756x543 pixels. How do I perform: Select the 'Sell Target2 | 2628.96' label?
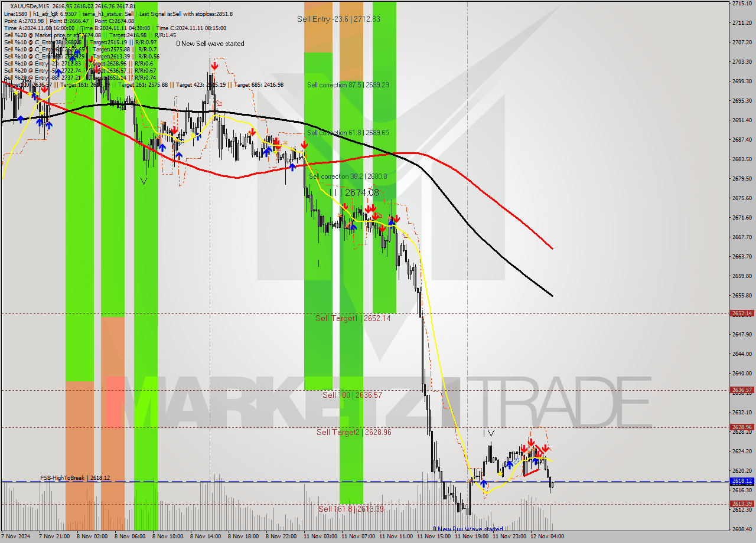(354, 432)
